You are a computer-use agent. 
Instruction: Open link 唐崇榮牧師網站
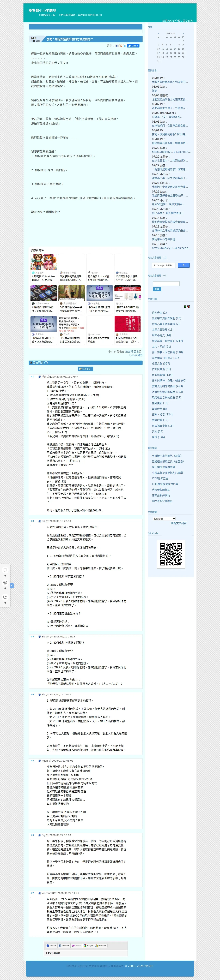tap(161, 490)
